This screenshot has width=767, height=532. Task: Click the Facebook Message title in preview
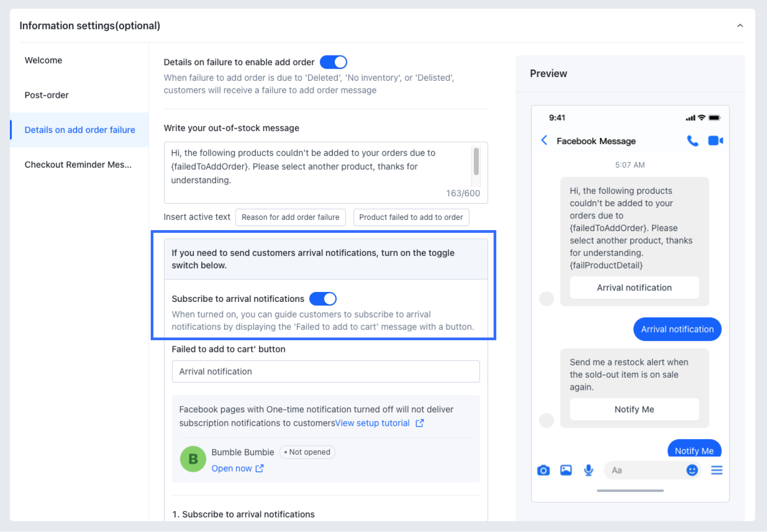click(x=596, y=141)
